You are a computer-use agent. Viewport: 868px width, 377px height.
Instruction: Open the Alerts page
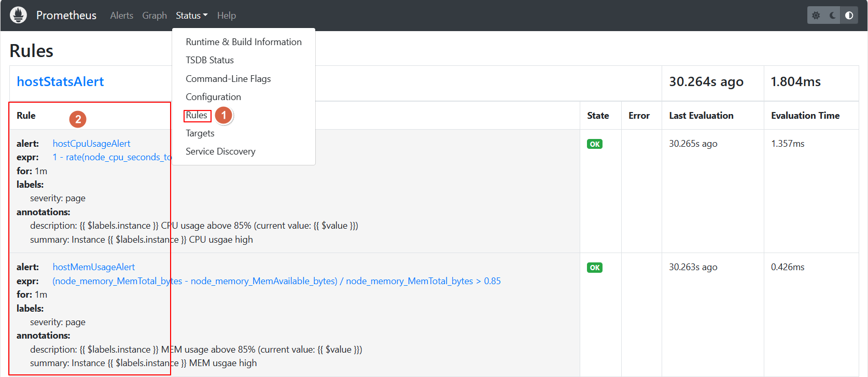[122, 16]
